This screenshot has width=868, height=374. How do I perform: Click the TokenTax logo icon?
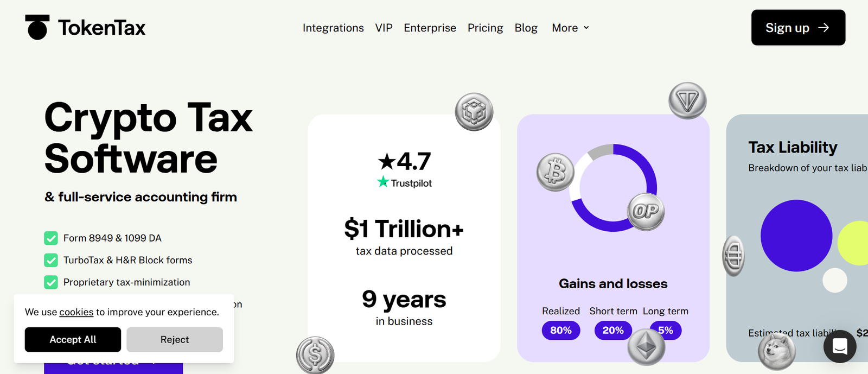coord(37,27)
